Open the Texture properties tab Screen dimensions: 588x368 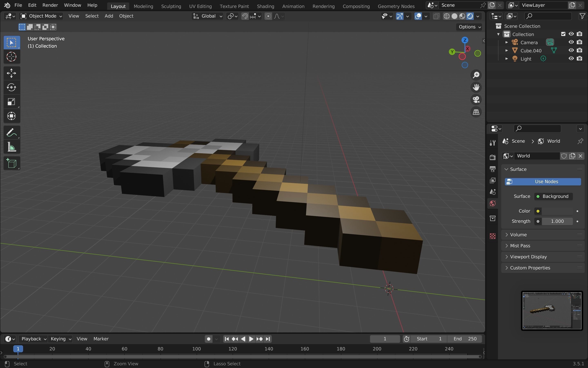(x=492, y=236)
